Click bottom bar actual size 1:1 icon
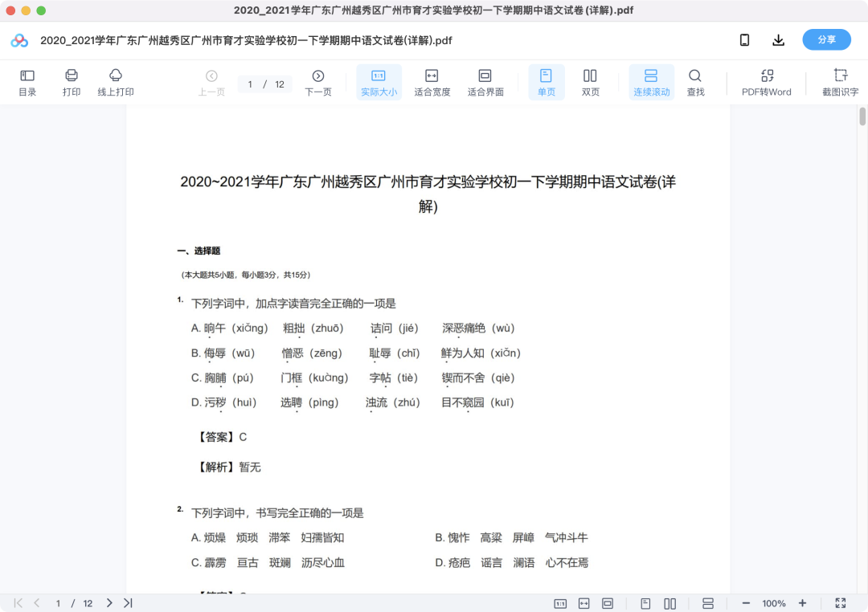 pyautogui.click(x=560, y=604)
